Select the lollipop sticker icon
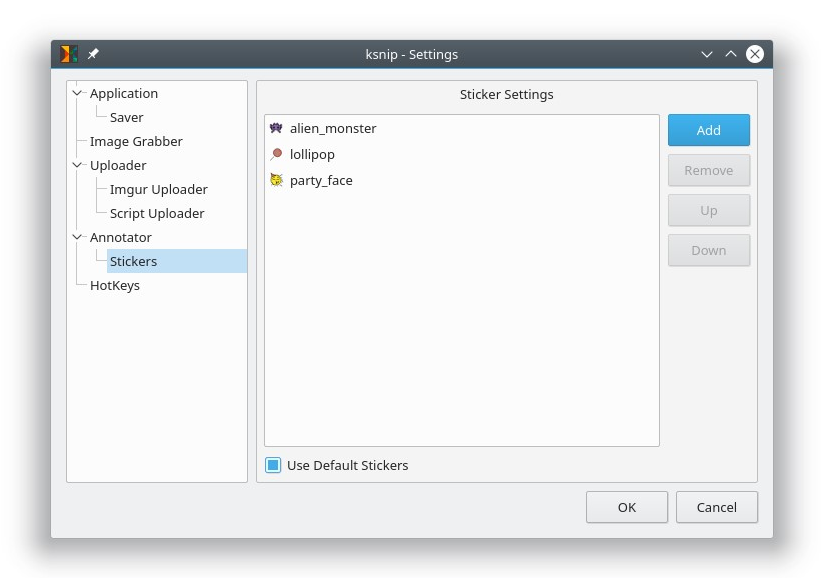821x578 pixels. point(276,154)
